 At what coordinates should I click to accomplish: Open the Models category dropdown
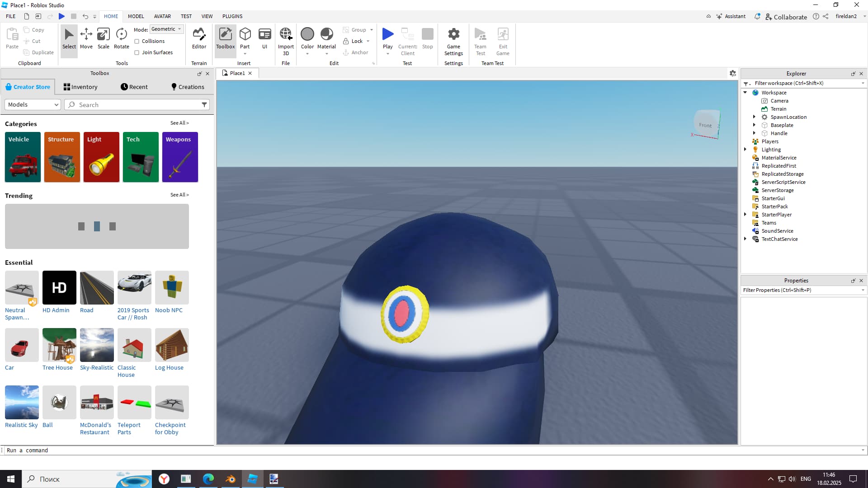coord(33,105)
